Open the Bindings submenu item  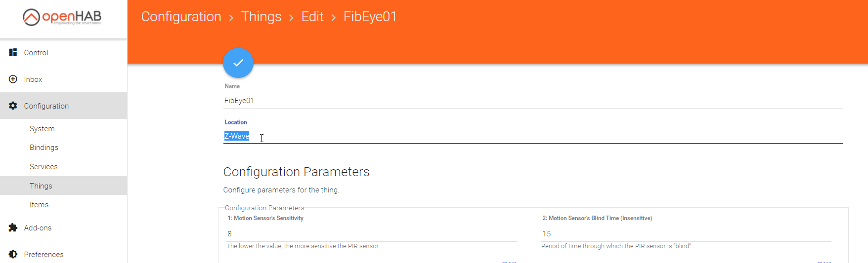point(44,148)
